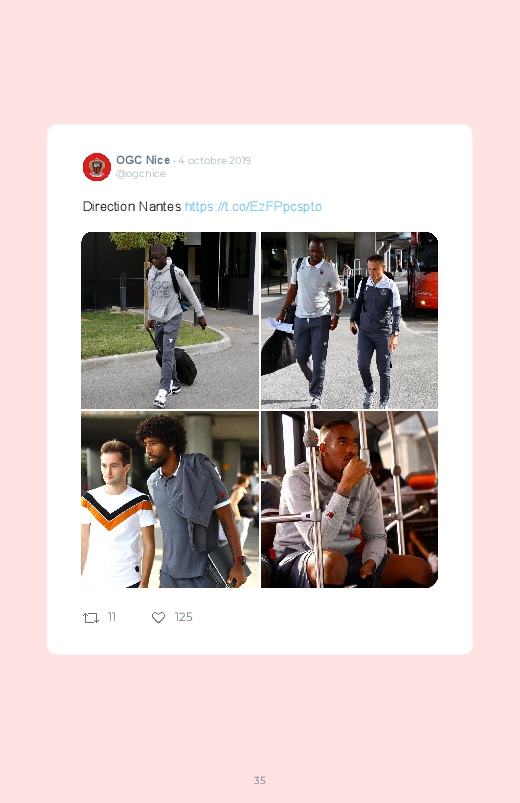Select the Direction Nantes tweet text
520x803 pixels.
(x=132, y=206)
